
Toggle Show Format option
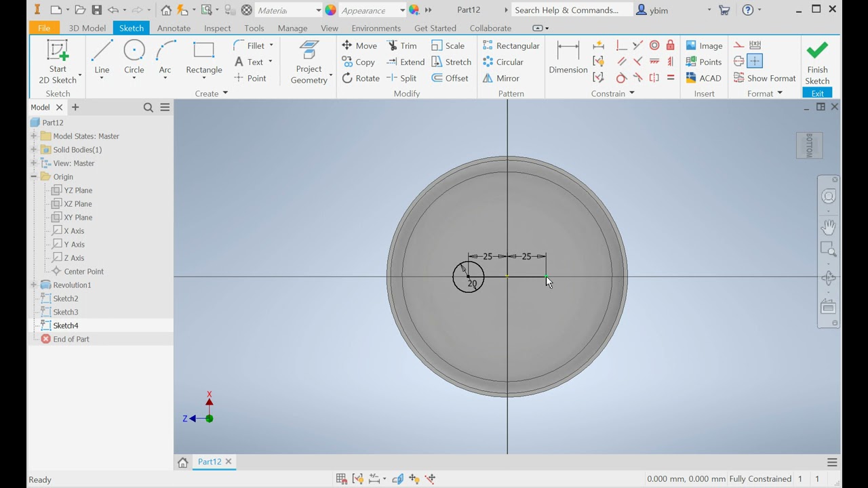pyautogui.click(x=764, y=78)
